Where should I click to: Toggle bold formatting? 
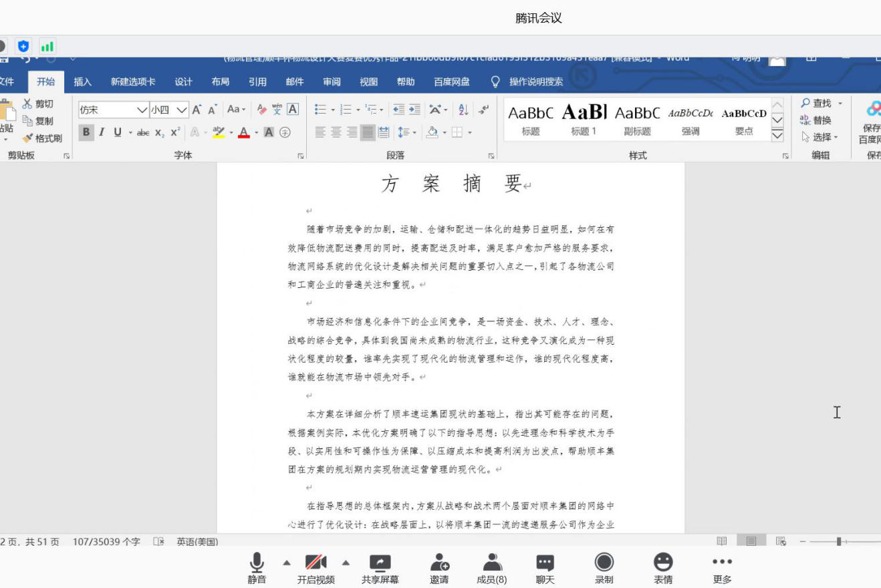[86, 132]
